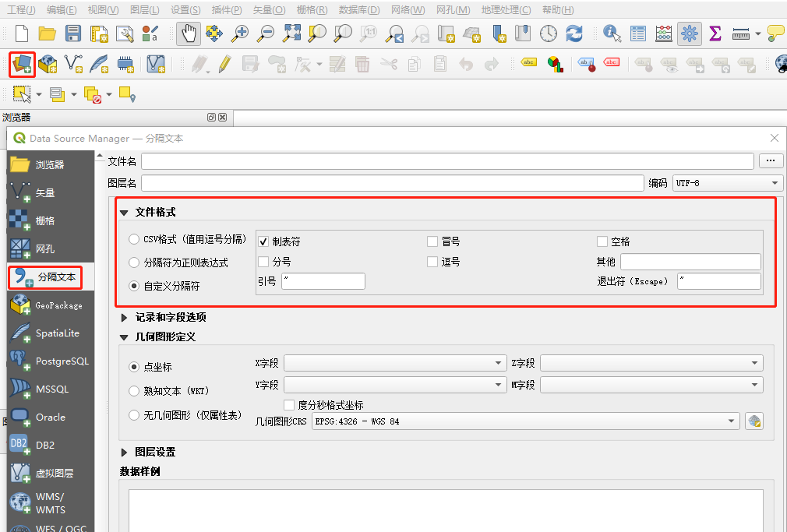
Task: Click the Zoom Full extent icon
Action: (291, 33)
